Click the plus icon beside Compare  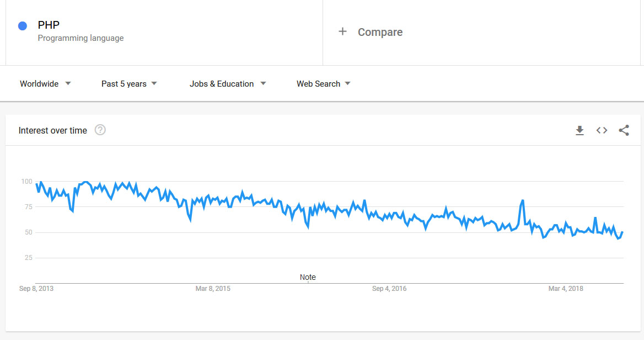(x=342, y=32)
